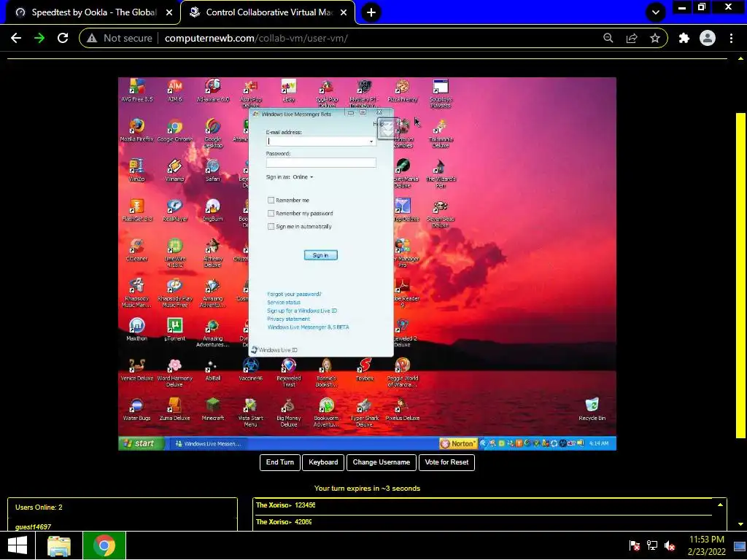
Task: Follow the Forgot your password link
Action: [x=294, y=295]
